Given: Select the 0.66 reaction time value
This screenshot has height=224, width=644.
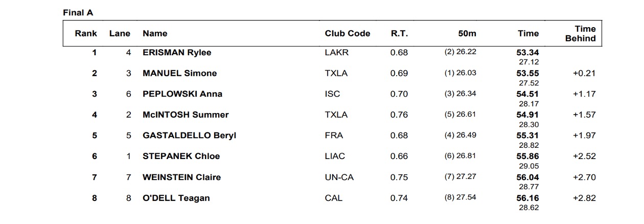Looking at the screenshot, I should (x=399, y=156).
